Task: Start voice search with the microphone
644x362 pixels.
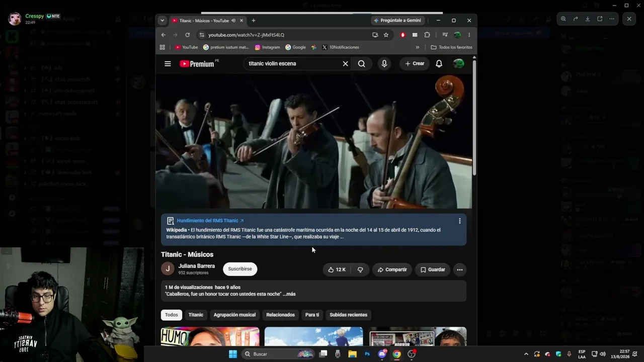Action: (384, 64)
